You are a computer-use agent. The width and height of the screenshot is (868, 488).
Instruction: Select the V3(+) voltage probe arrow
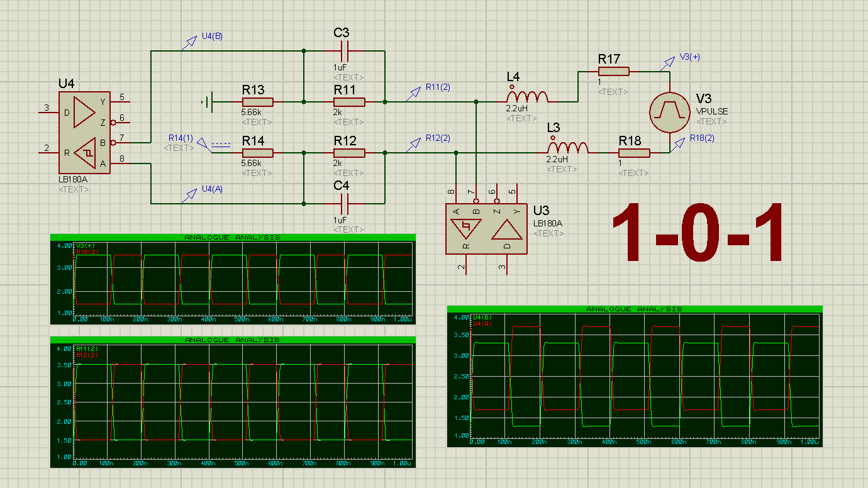pos(668,64)
